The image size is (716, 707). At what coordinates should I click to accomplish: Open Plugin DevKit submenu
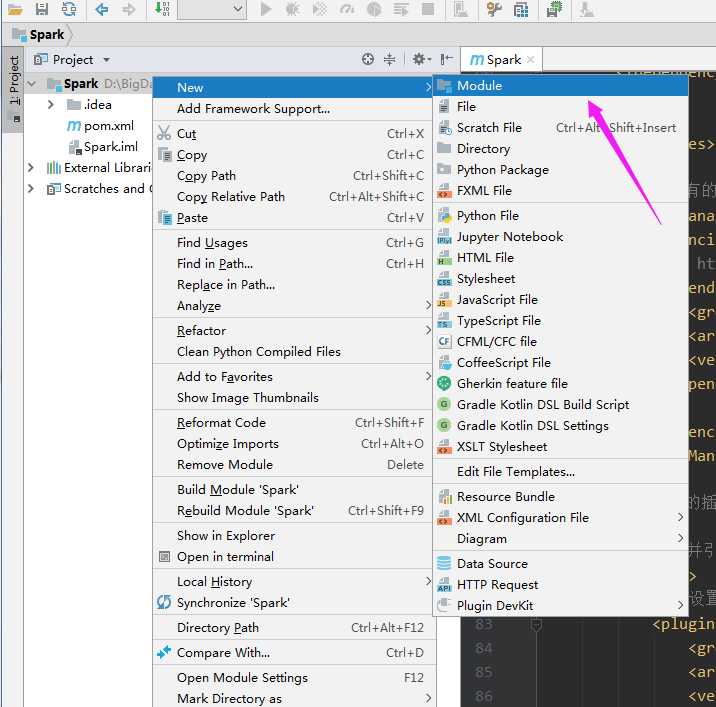pos(561,606)
